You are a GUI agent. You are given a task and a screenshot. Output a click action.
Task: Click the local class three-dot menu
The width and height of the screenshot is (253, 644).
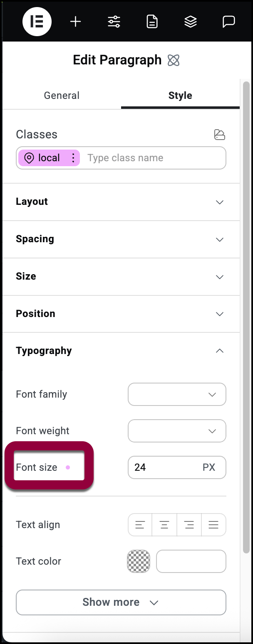(73, 158)
